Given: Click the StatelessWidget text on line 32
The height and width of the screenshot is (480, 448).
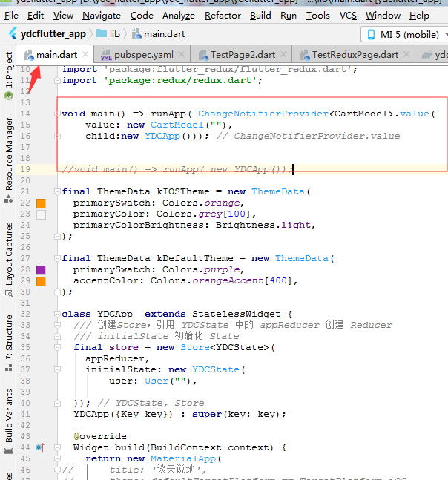Looking at the screenshot, I should [237, 314].
